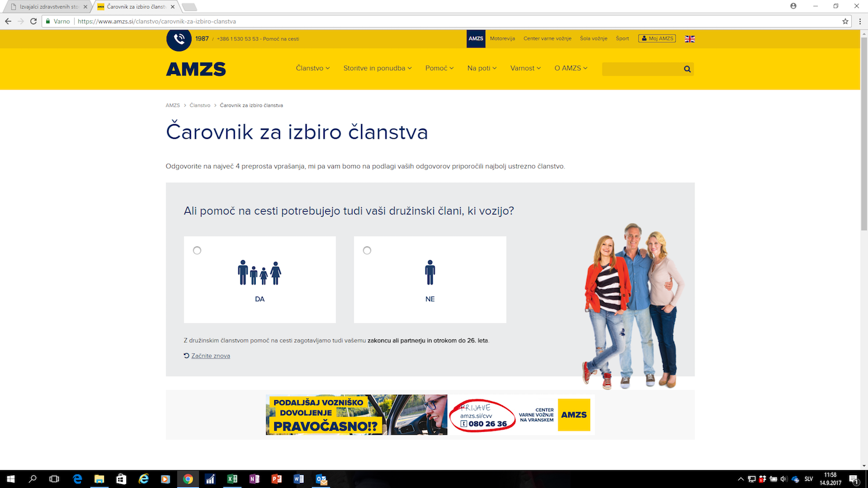Click the phone help icon in header
Viewport: 868px width, 488px height.
click(179, 39)
